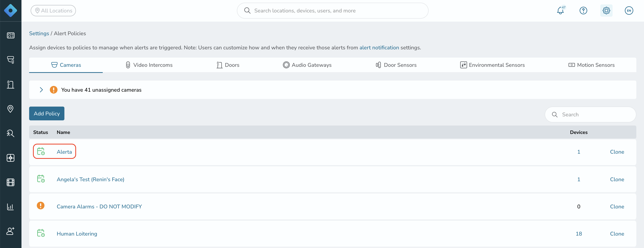Click the schedule status icon for Angela's Test
644x248 pixels.
41,179
